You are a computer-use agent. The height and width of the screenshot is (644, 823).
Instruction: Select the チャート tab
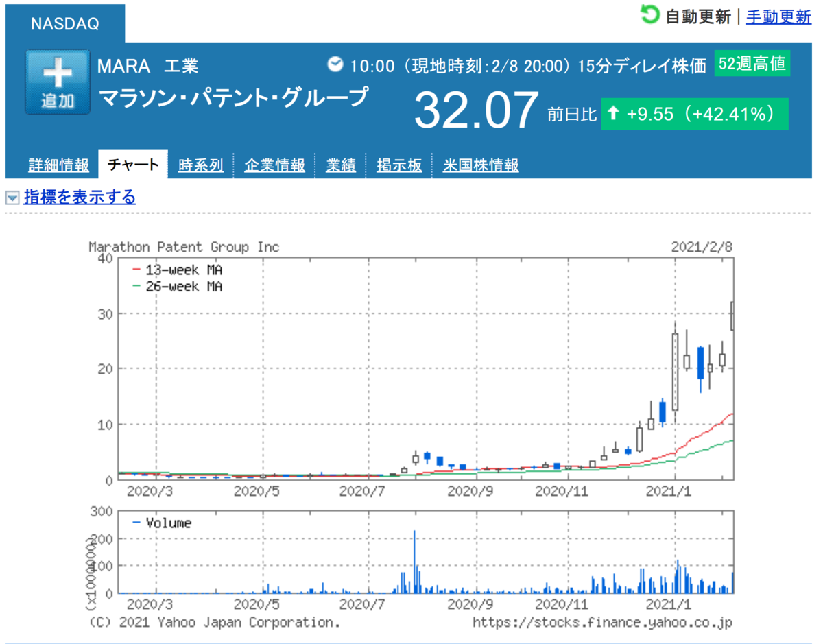pyautogui.click(x=133, y=165)
